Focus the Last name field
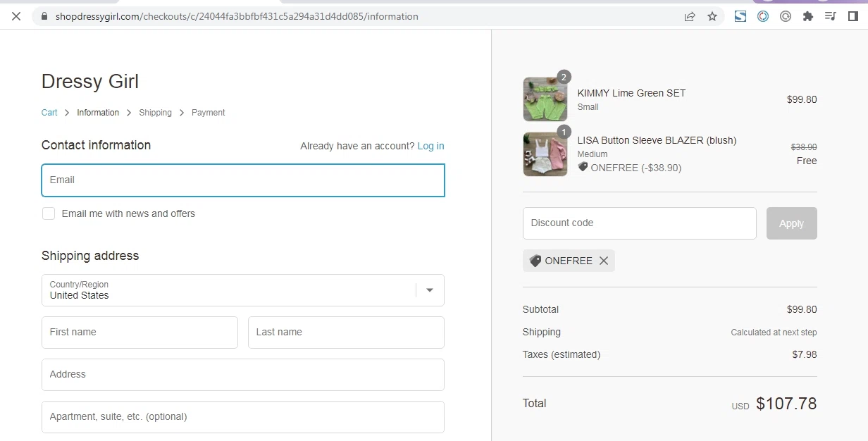Screen dimensions: 868x441 pos(346,333)
